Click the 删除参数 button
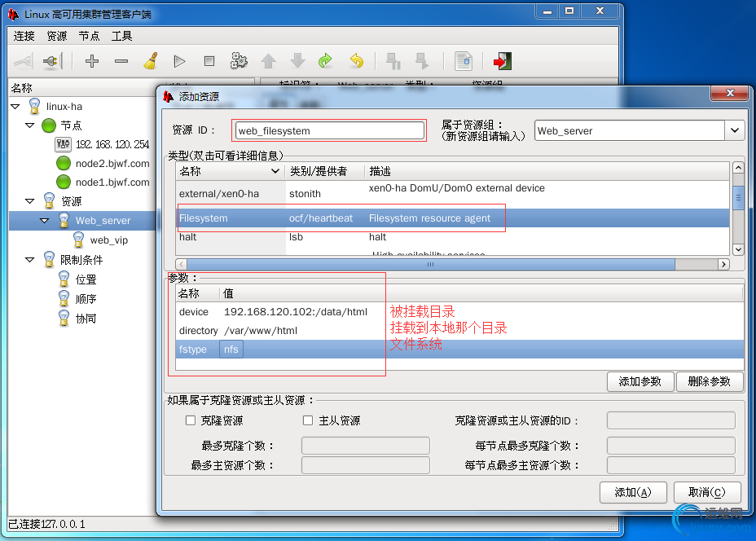 click(x=710, y=381)
